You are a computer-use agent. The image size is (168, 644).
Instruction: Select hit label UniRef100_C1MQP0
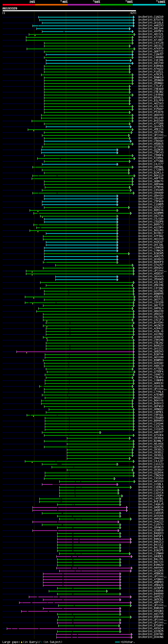151,496
